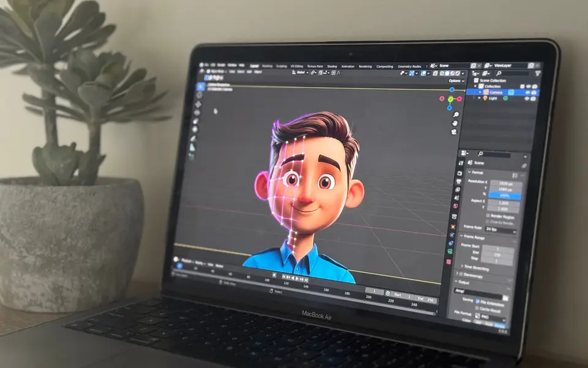Expand the Camera item in the outliner
The width and height of the screenshot is (588, 368).
(480, 92)
